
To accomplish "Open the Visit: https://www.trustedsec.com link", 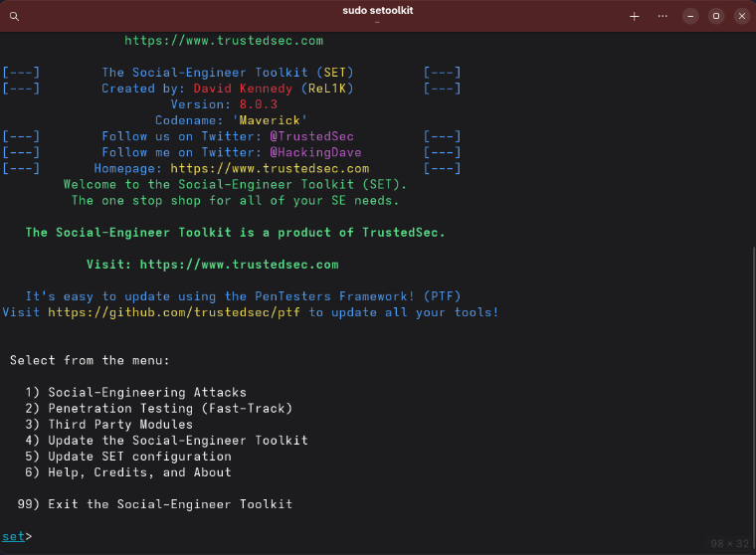I will [x=239, y=265].
